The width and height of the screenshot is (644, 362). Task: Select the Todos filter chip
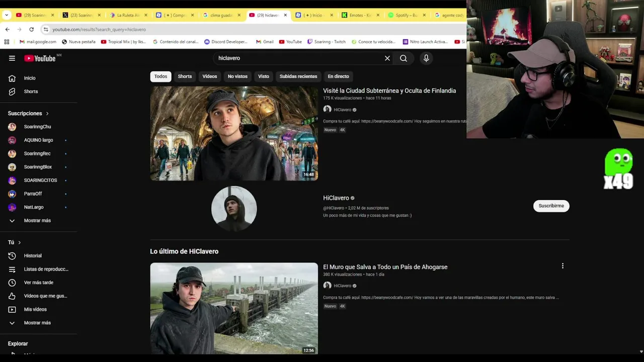click(x=160, y=76)
